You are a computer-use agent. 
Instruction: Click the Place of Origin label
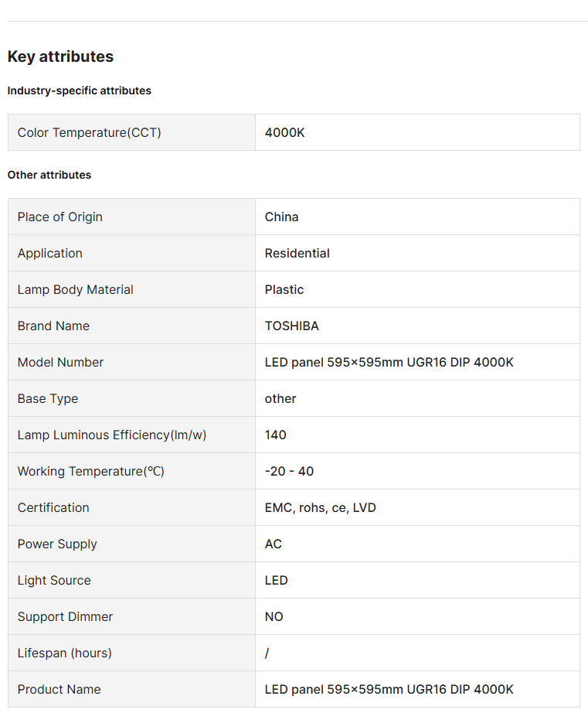pos(60,217)
